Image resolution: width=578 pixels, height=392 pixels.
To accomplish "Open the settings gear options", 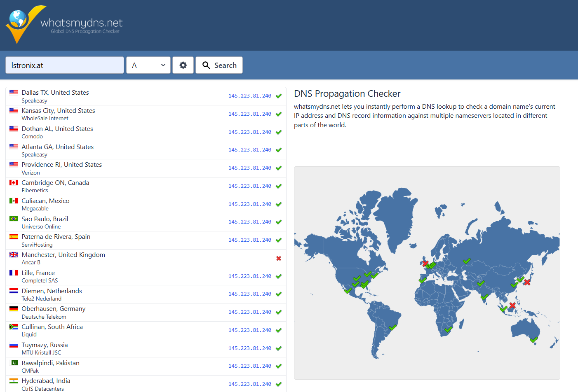I will click(x=183, y=65).
